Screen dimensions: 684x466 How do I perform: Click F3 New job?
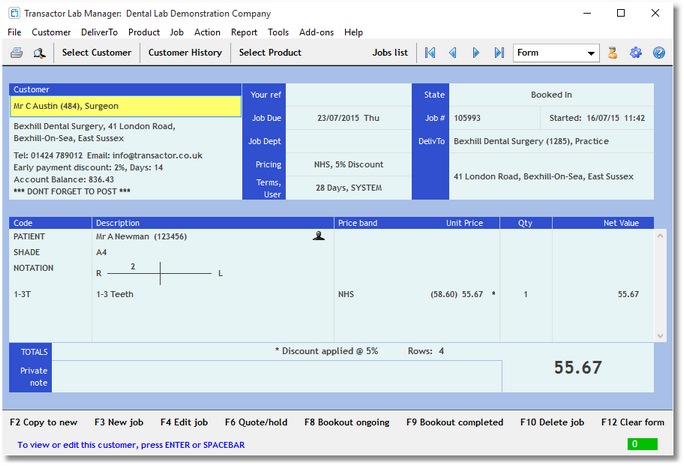(x=119, y=422)
